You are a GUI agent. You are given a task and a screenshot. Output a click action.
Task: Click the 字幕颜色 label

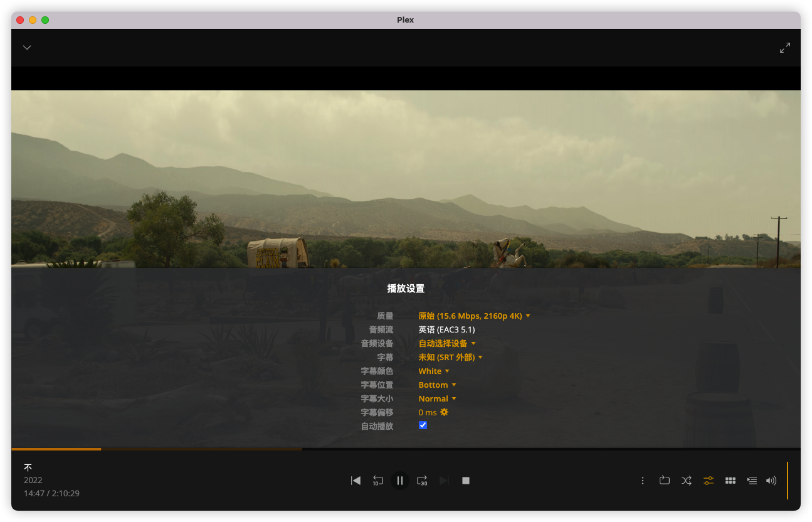(x=377, y=371)
